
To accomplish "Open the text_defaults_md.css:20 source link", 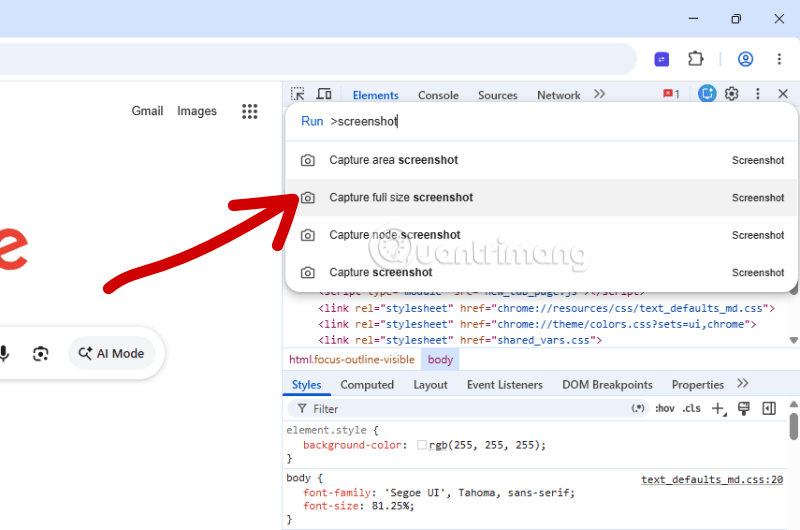I will (712, 479).
